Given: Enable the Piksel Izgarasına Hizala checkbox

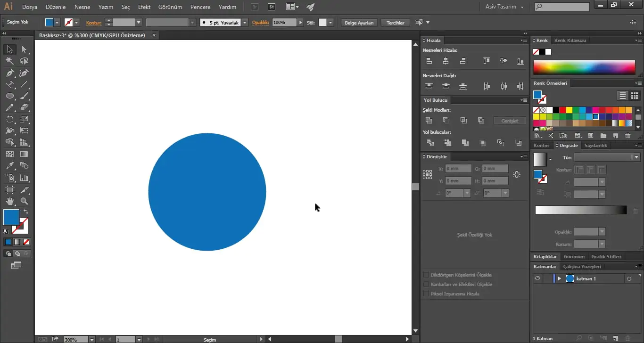Looking at the screenshot, I should tap(426, 294).
